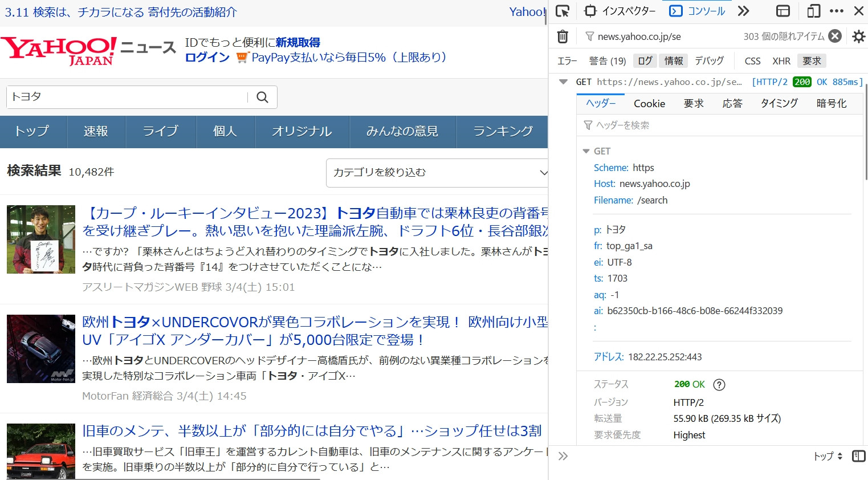Click the PayPay shopping cart icon

242,57
